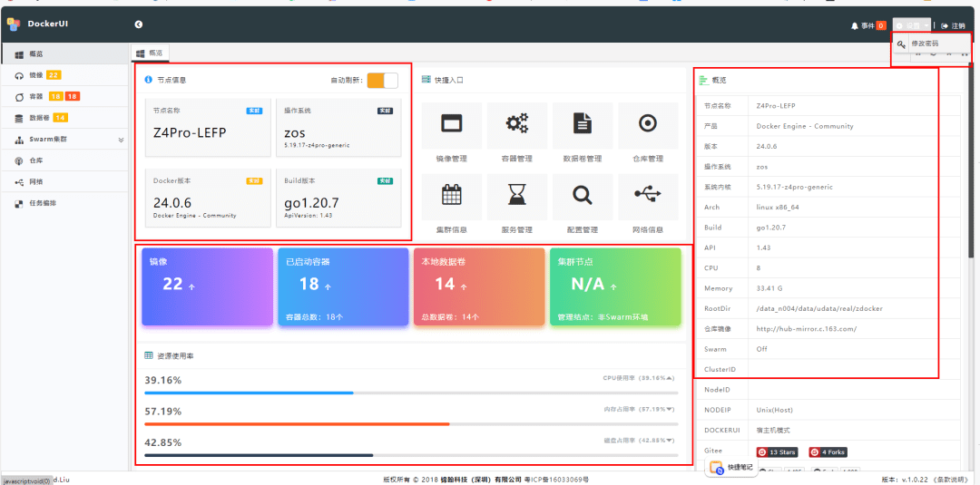This screenshot has width=980, height=485.
Task: Click the CPU使用率 progress bar
Action: (411, 393)
